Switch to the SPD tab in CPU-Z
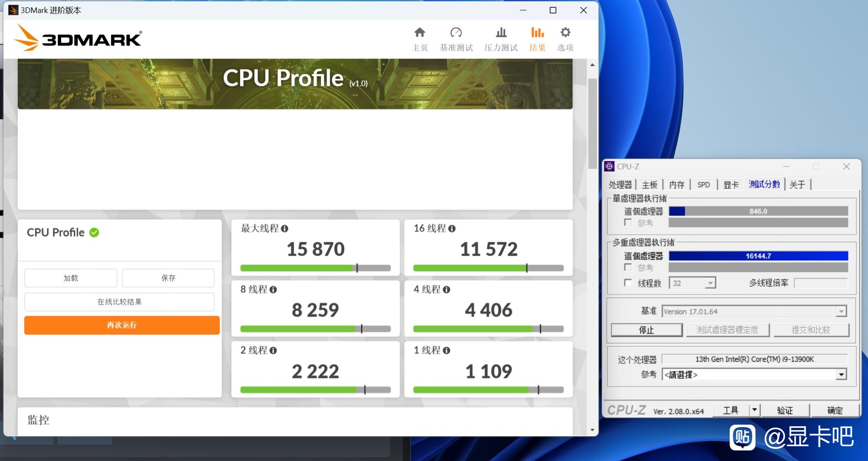This screenshot has width=868, height=461. tap(704, 185)
